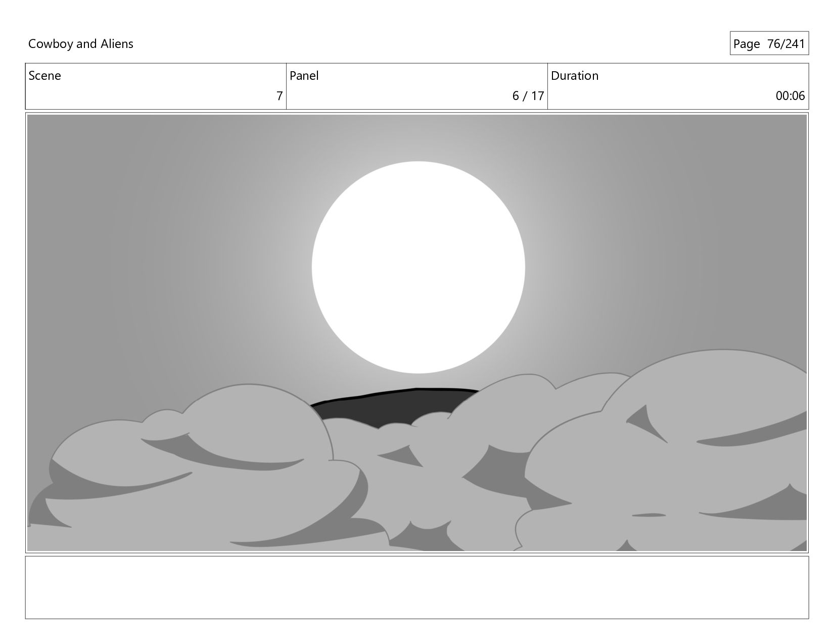
Task: Select the 'Panel' header label
Action: coord(304,76)
